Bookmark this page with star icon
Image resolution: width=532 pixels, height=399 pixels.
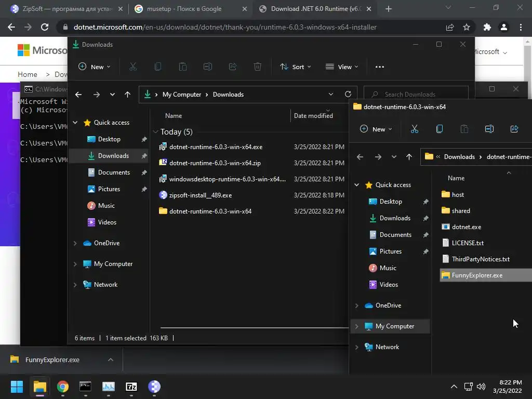[x=467, y=27]
